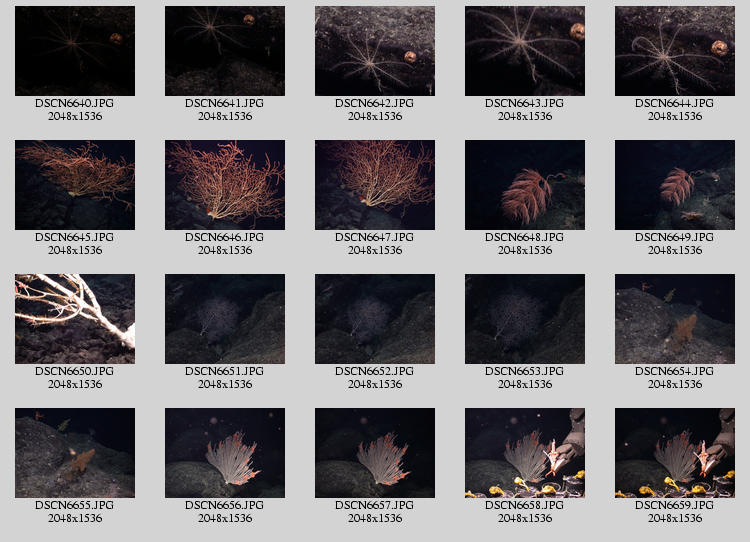
Task: Click the DSCN6654.JPG file name
Action: point(674,371)
